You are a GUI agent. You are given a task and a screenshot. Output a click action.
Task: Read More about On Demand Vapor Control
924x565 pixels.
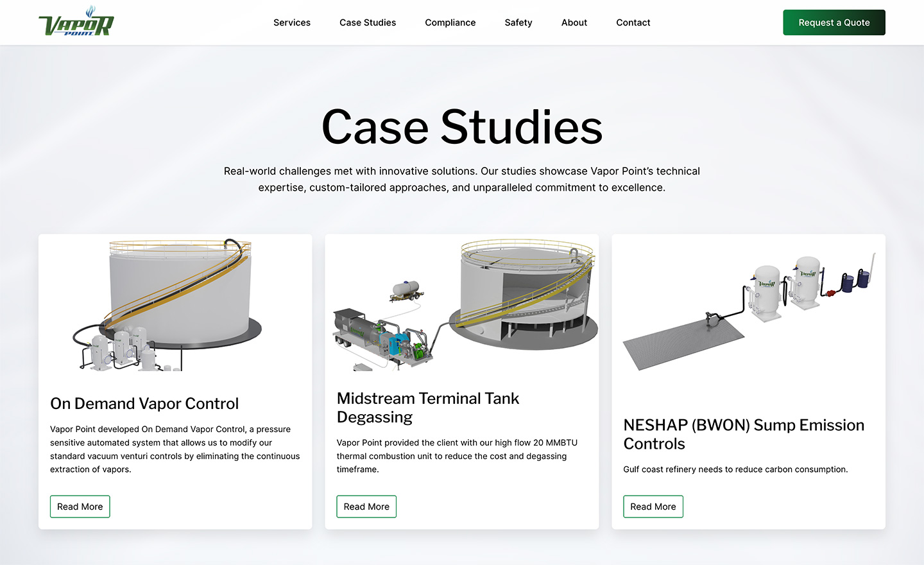tap(80, 507)
